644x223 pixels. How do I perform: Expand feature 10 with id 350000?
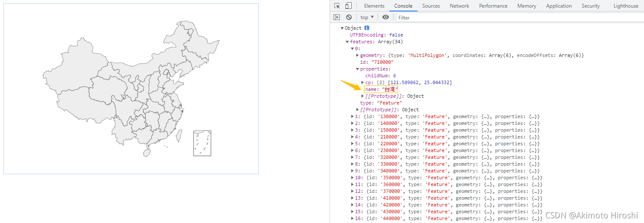(353, 178)
